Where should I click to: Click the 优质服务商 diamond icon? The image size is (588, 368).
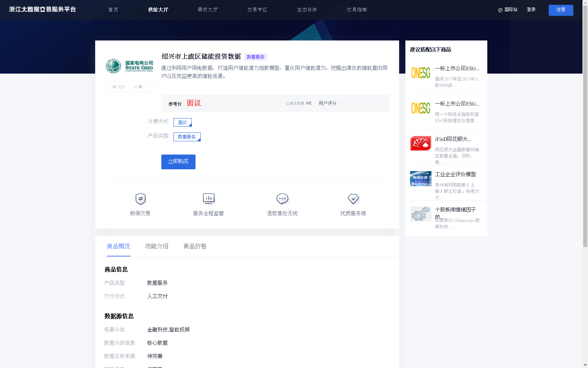(353, 199)
